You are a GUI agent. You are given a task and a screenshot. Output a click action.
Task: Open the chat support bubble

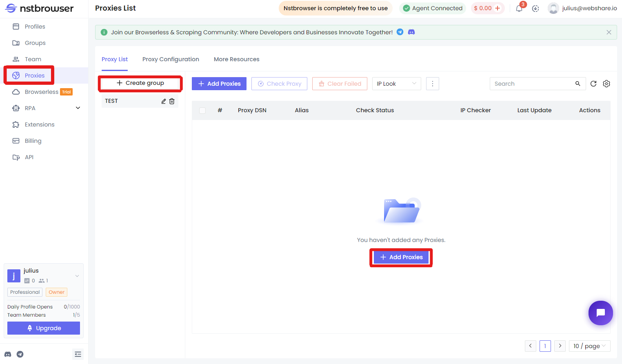pyautogui.click(x=601, y=313)
